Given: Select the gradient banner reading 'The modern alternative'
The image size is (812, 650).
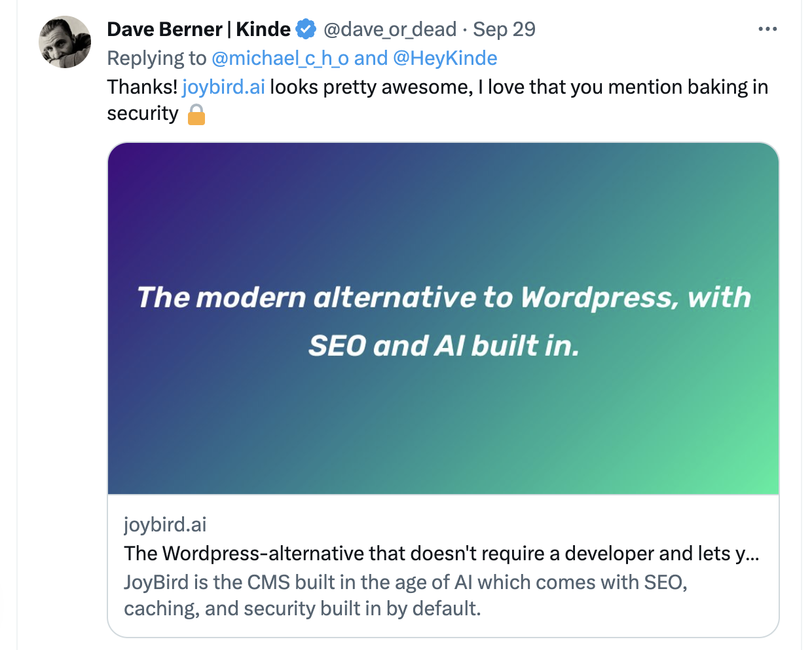Looking at the screenshot, I should point(444,297).
